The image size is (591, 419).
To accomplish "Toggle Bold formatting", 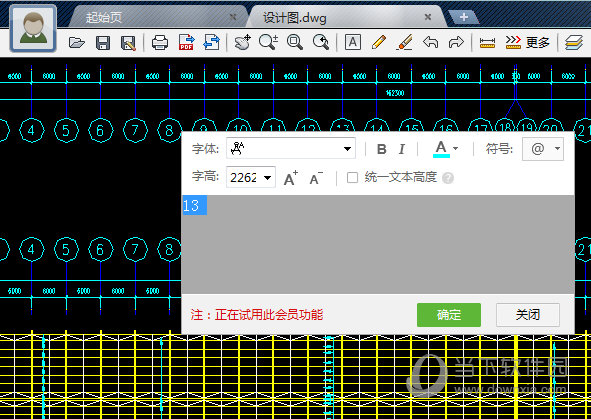I will coord(381,149).
